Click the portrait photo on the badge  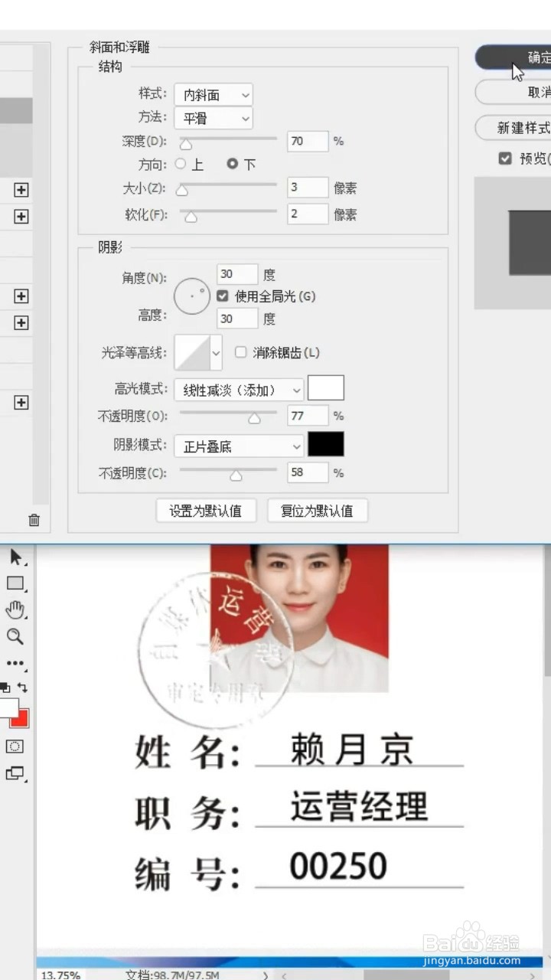coord(299,618)
